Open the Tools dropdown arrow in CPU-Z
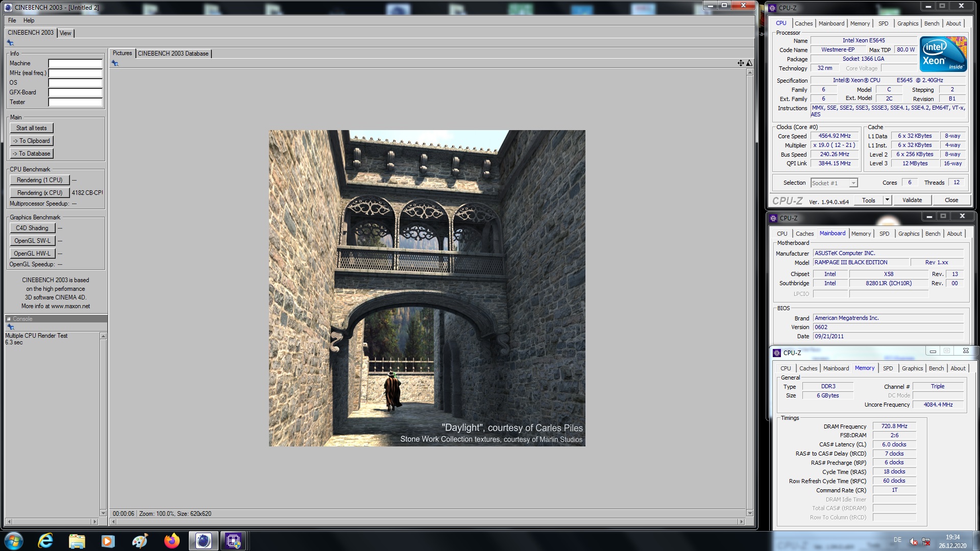Screen dimensions: 980x551 [887, 200]
